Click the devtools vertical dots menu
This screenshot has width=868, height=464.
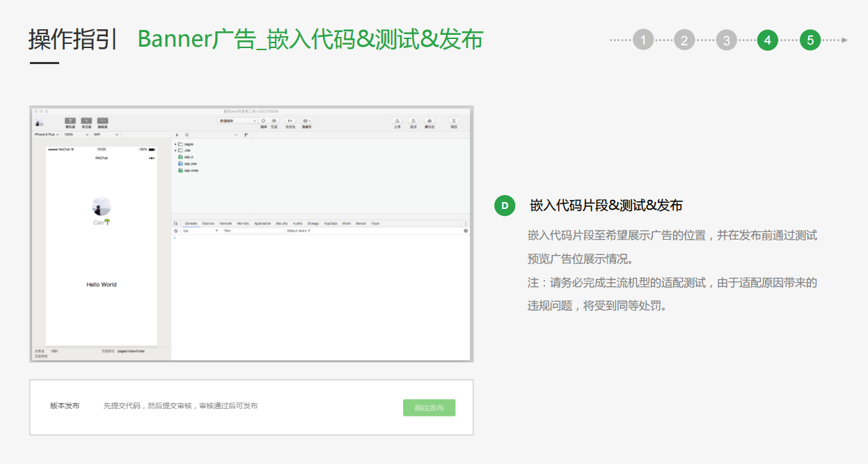pos(466,224)
